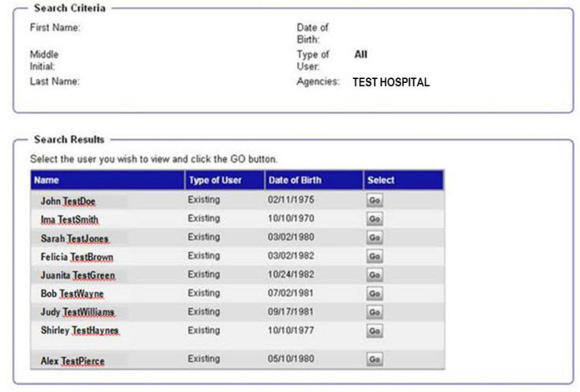
Task: Click the Ima TestSmith name cell
Action: [70, 220]
